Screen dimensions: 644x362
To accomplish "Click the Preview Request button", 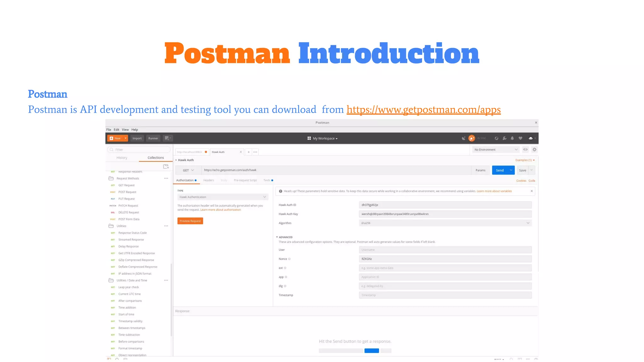I will coord(190,221).
